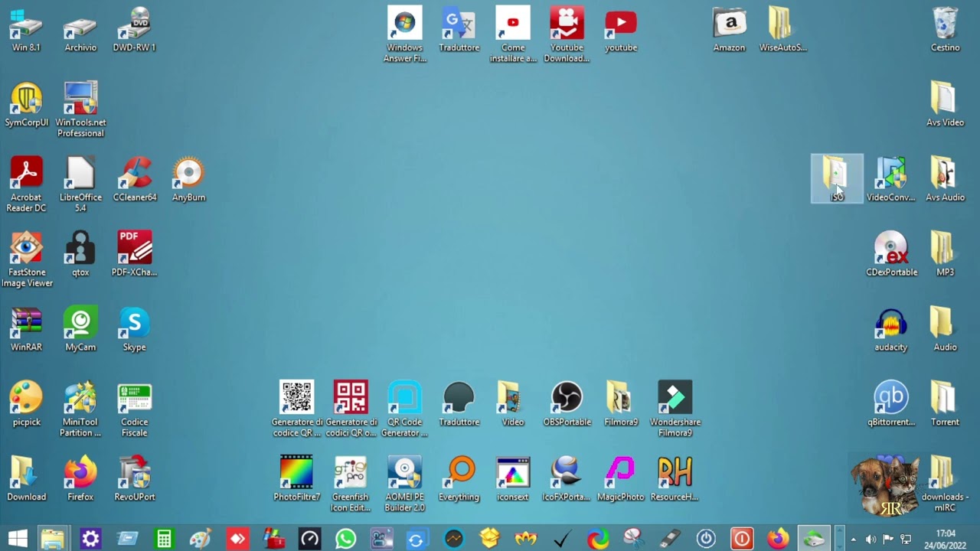Open the iconsext shortcut
This screenshot has width=980, height=551.
513,480
